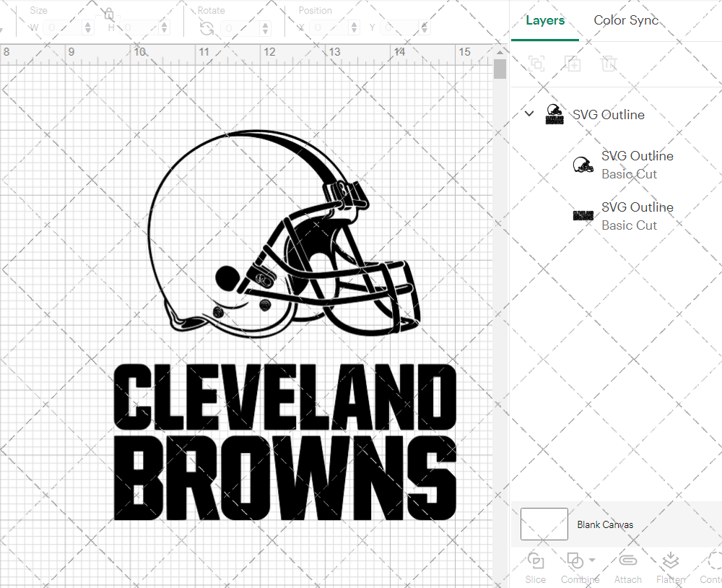
Task: Delete the selection using the trash icon
Action: click(x=609, y=64)
